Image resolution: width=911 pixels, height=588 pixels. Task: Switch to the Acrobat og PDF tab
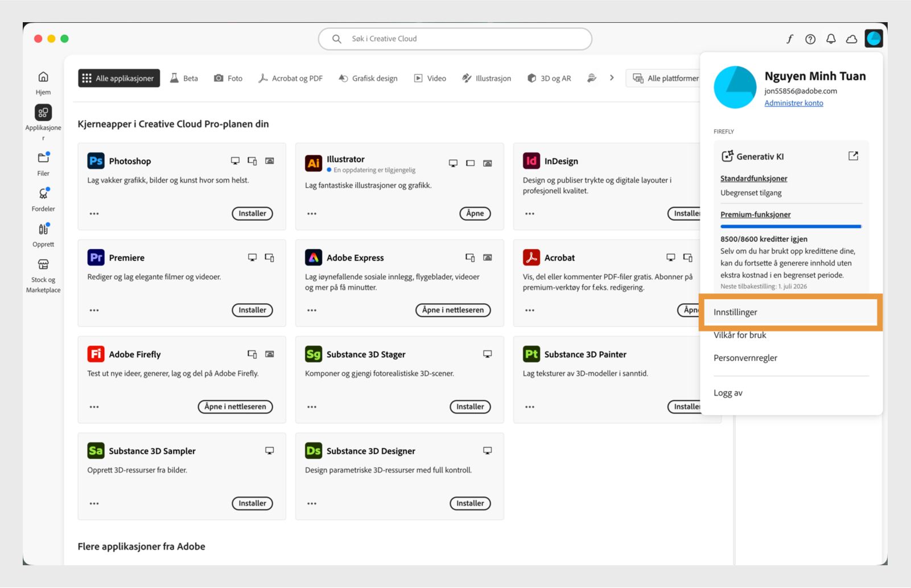[x=291, y=78]
